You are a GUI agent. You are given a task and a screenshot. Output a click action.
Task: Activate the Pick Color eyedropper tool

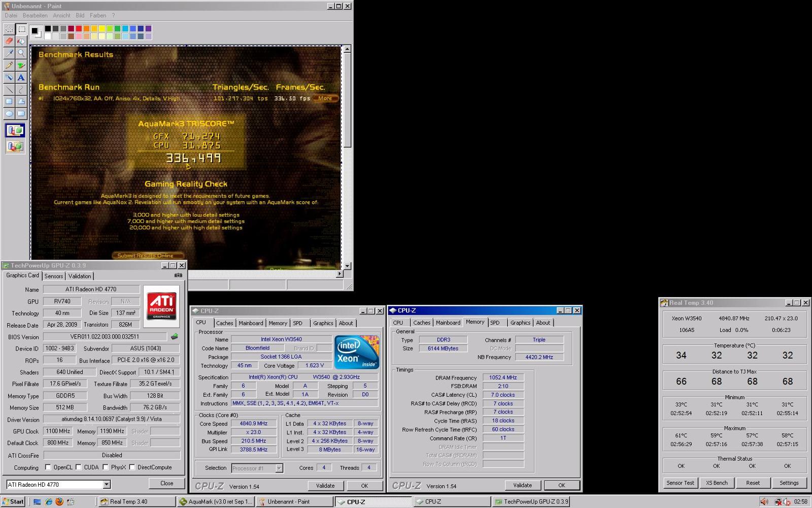click(9, 53)
